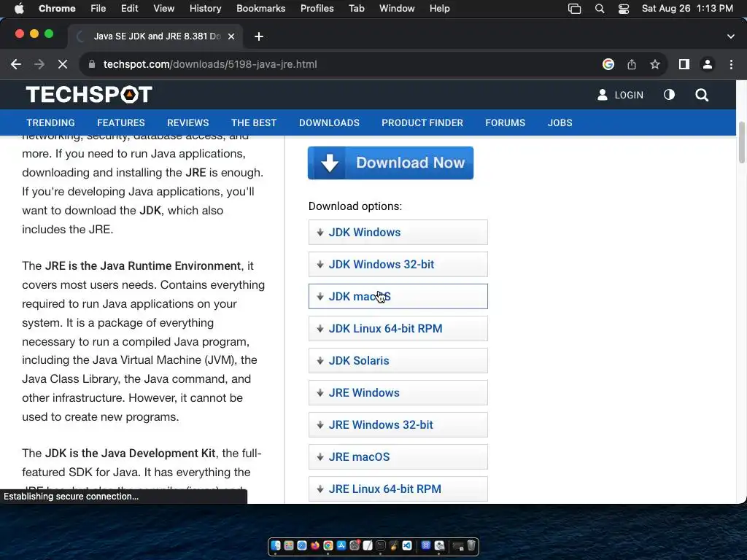The height and width of the screenshot is (560, 747).
Task: Open the DOWNLOADS nav tab
Action: pyautogui.click(x=329, y=122)
